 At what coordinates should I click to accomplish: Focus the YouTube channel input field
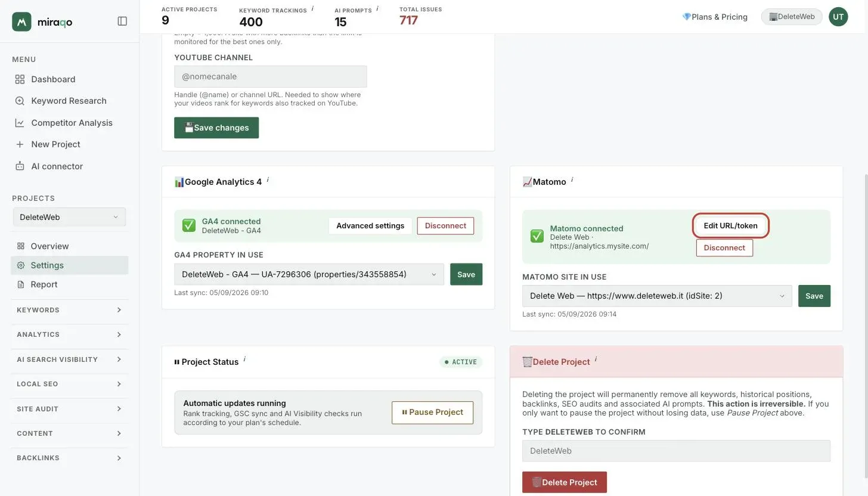(x=271, y=76)
